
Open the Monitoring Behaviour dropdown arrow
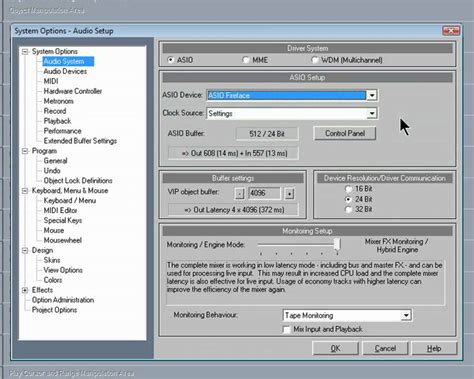(406, 315)
